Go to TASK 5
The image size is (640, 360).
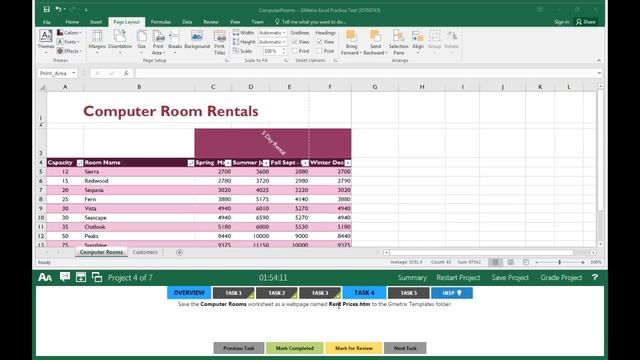coord(409,293)
